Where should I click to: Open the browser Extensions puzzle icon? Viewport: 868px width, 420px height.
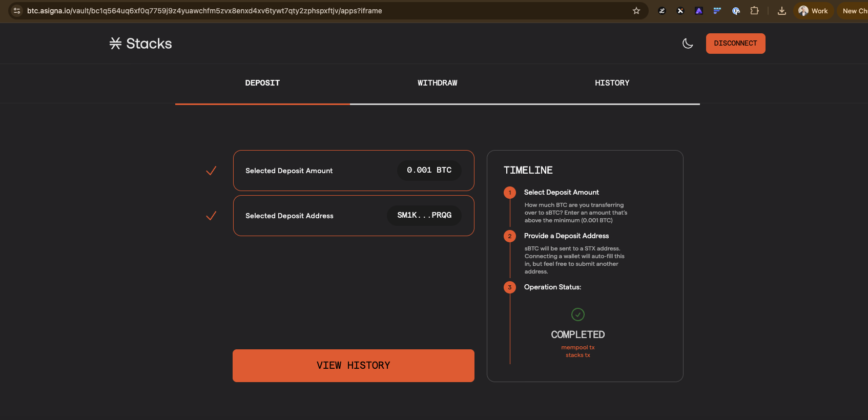[754, 11]
